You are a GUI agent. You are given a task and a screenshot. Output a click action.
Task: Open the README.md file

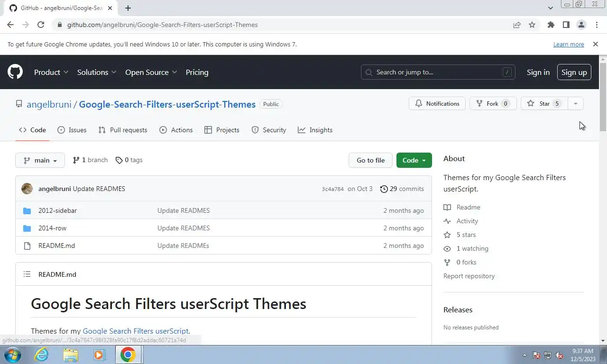tap(56, 246)
